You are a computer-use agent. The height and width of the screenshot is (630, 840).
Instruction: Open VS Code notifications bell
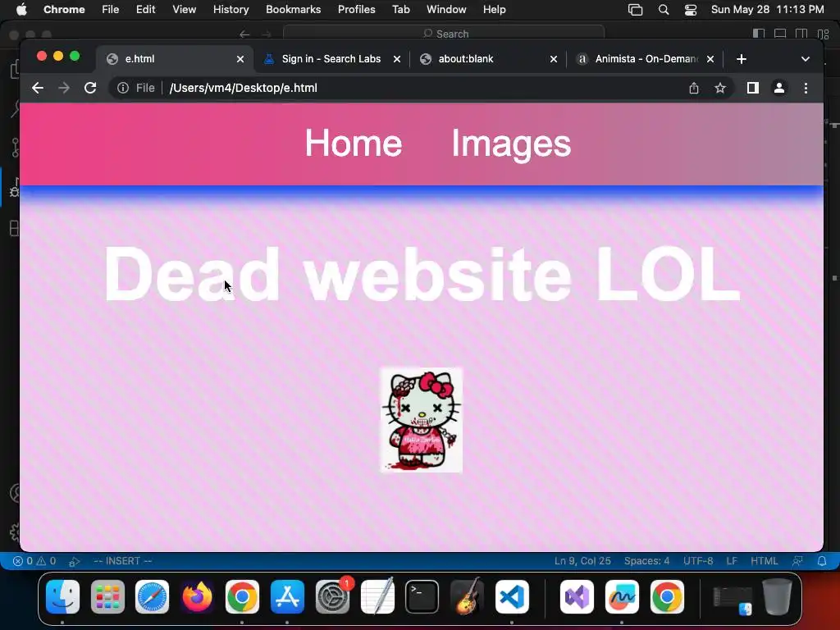coord(822,561)
